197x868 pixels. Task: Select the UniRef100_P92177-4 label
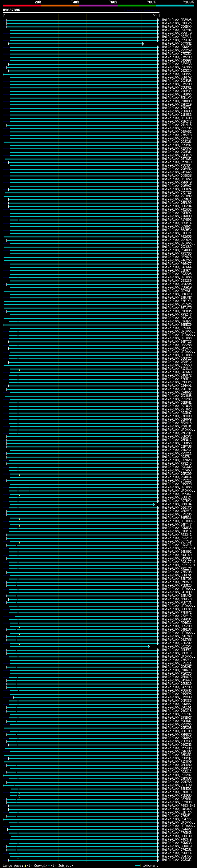179,548
